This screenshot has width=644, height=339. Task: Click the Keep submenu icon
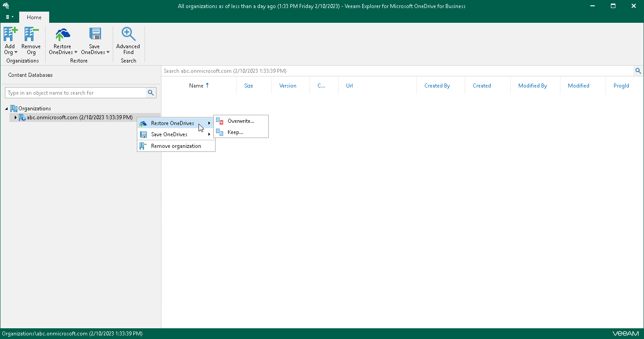point(220,132)
